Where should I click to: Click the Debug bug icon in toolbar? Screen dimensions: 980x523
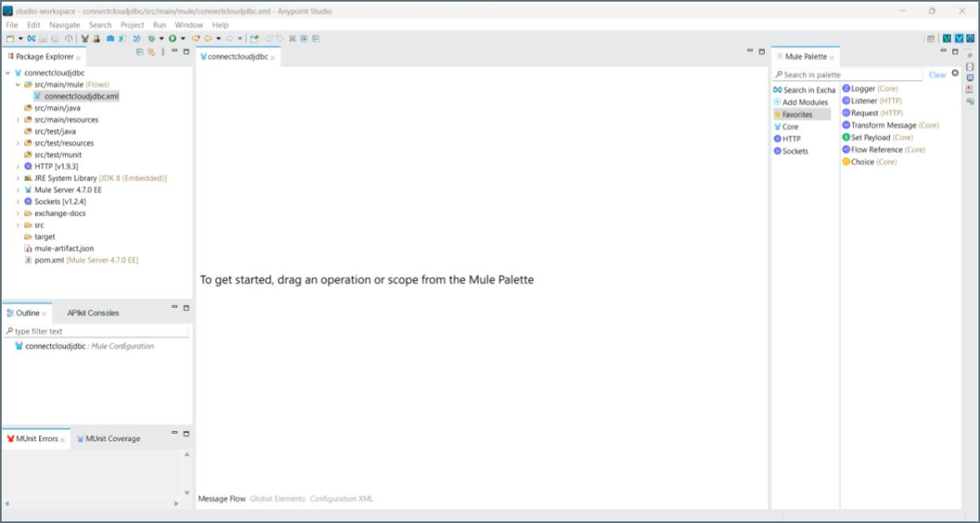pos(152,38)
